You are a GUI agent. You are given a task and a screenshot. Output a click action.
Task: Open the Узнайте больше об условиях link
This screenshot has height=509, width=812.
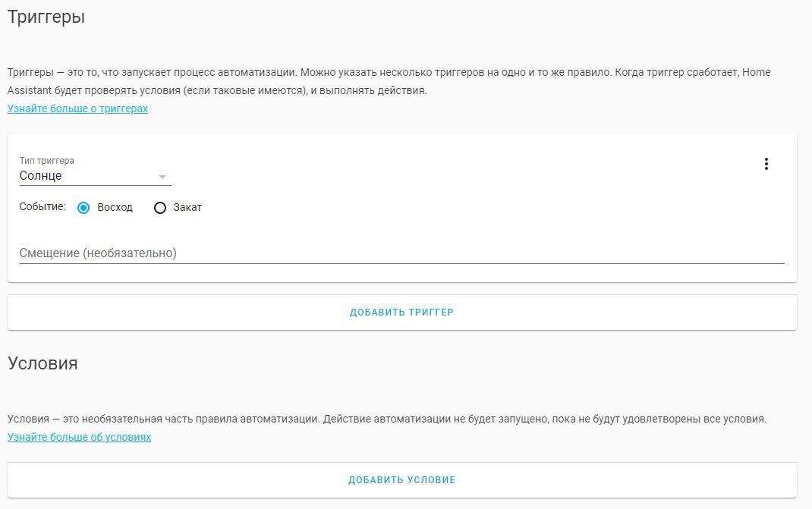coord(79,438)
